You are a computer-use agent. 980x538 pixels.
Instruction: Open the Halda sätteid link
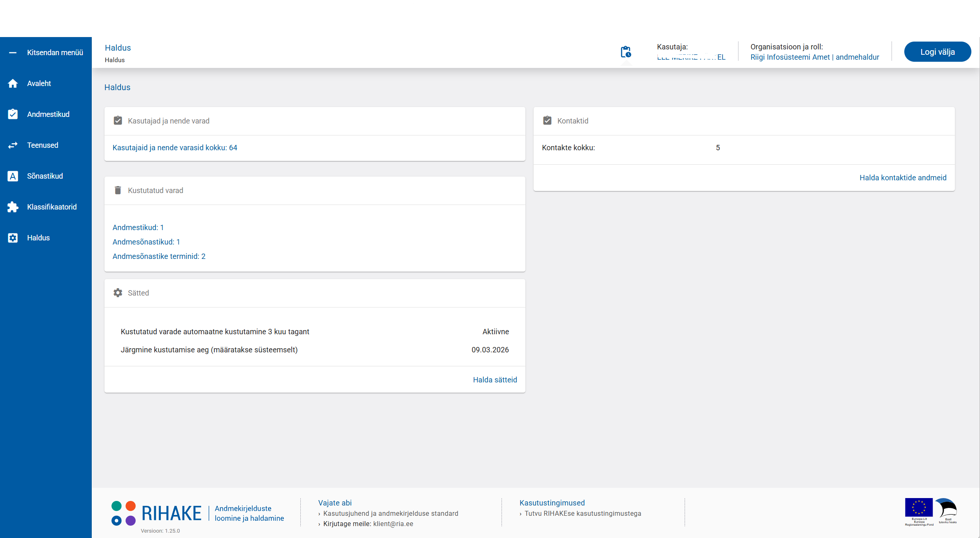click(x=495, y=380)
